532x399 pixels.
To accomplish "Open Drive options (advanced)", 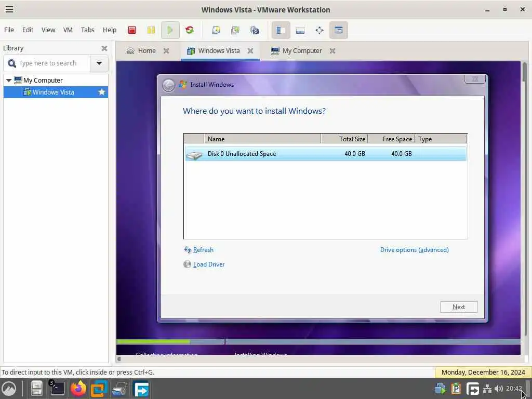I will click(414, 250).
